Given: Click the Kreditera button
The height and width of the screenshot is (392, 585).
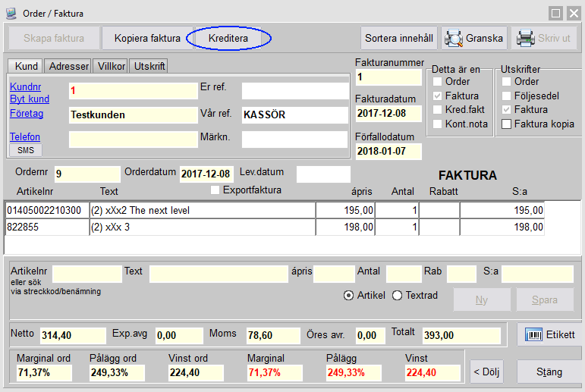Looking at the screenshot, I should (x=228, y=38).
